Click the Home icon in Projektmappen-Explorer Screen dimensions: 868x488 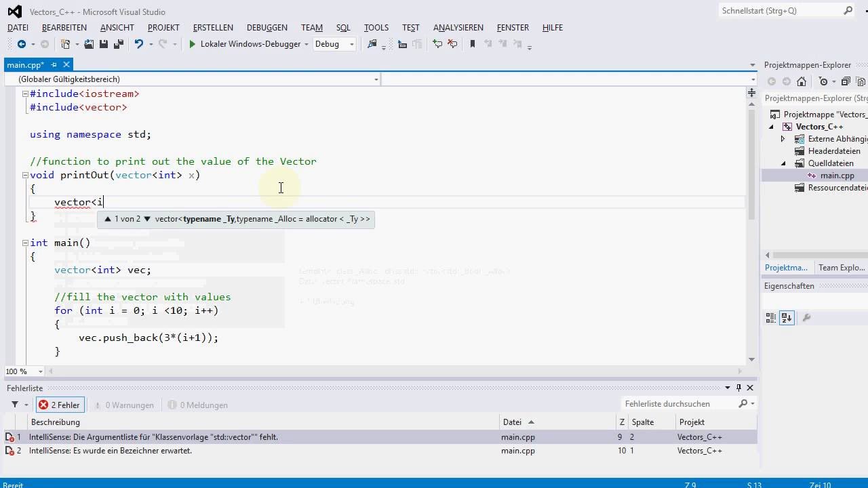coord(802,81)
